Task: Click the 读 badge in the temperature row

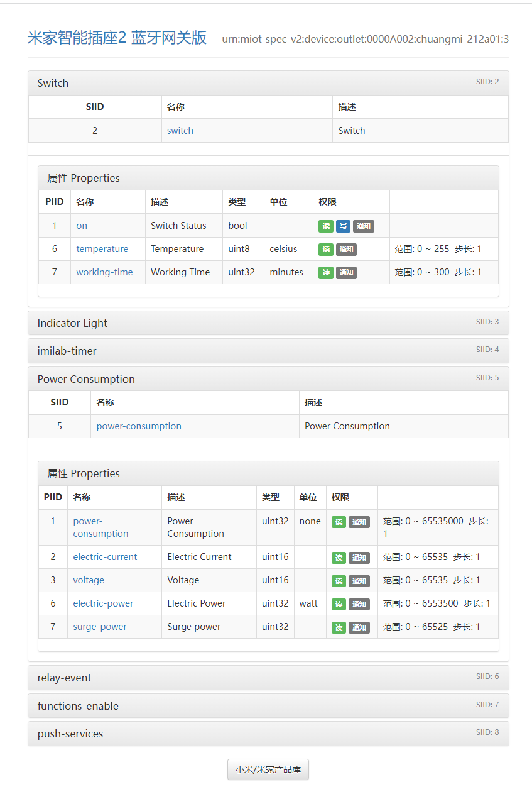Action: coord(326,250)
